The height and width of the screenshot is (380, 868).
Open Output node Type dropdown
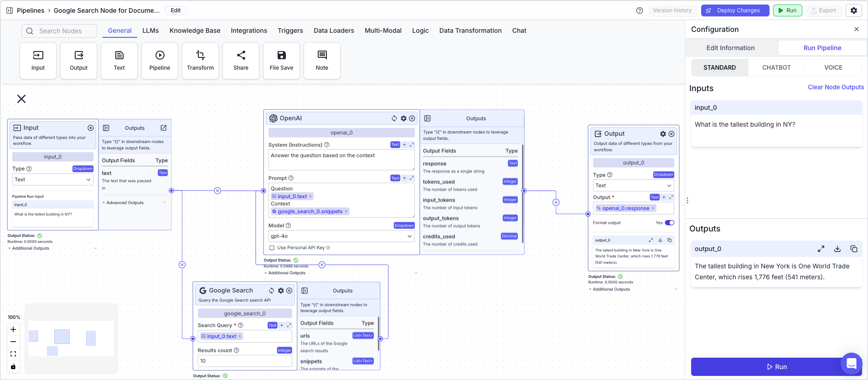(x=633, y=185)
